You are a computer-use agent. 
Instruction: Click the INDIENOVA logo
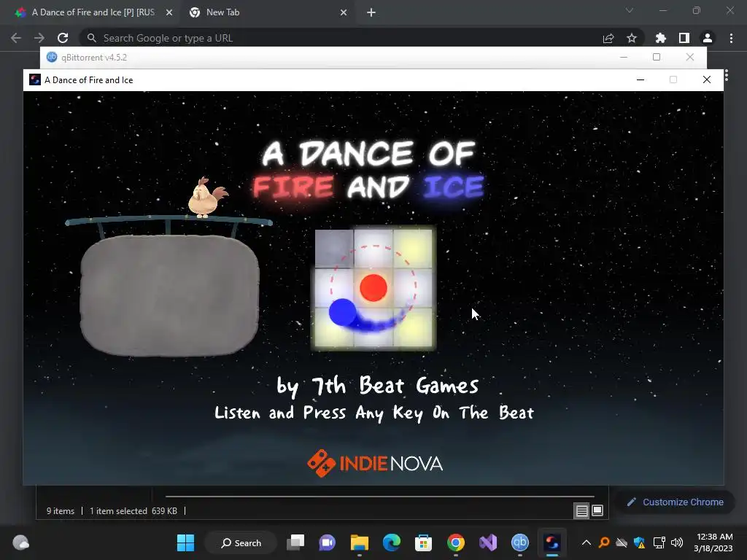pyautogui.click(x=375, y=463)
